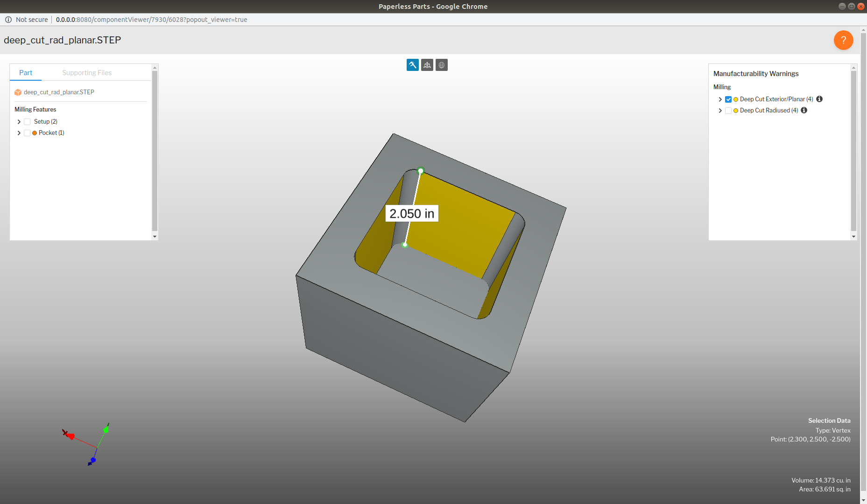The image size is (867, 504).
Task: Expand Deep Cut Radiused warnings
Action: click(x=720, y=111)
